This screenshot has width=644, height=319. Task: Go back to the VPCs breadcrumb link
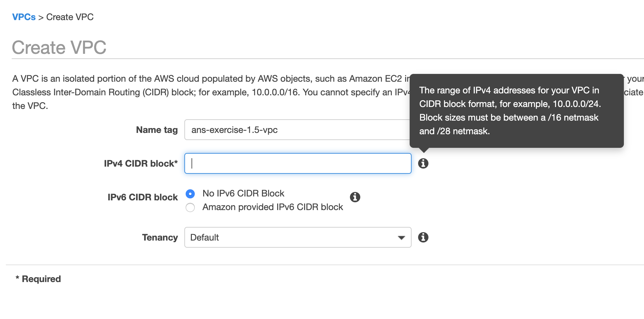[x=24, y=17]
